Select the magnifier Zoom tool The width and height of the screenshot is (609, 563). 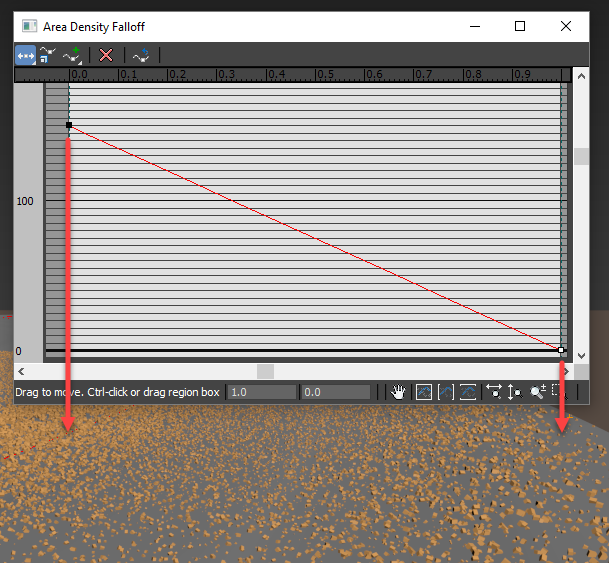538,392
